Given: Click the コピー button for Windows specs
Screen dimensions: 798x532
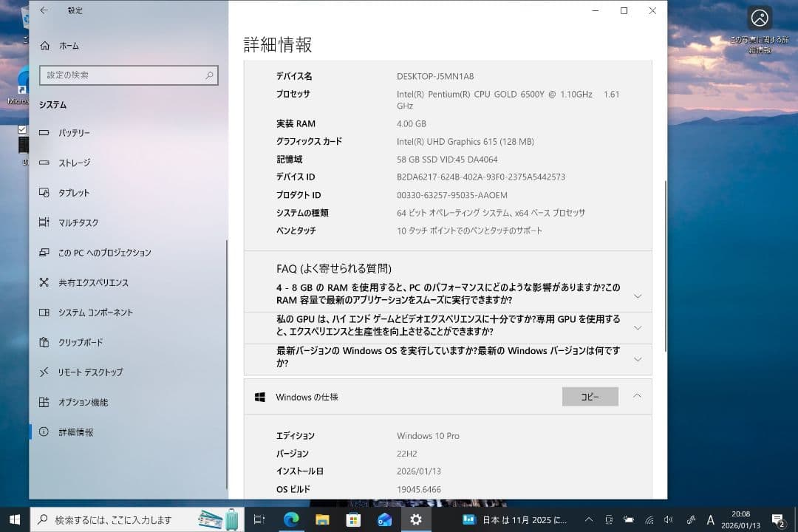Looking at the screenshot, I should point(589,396).
